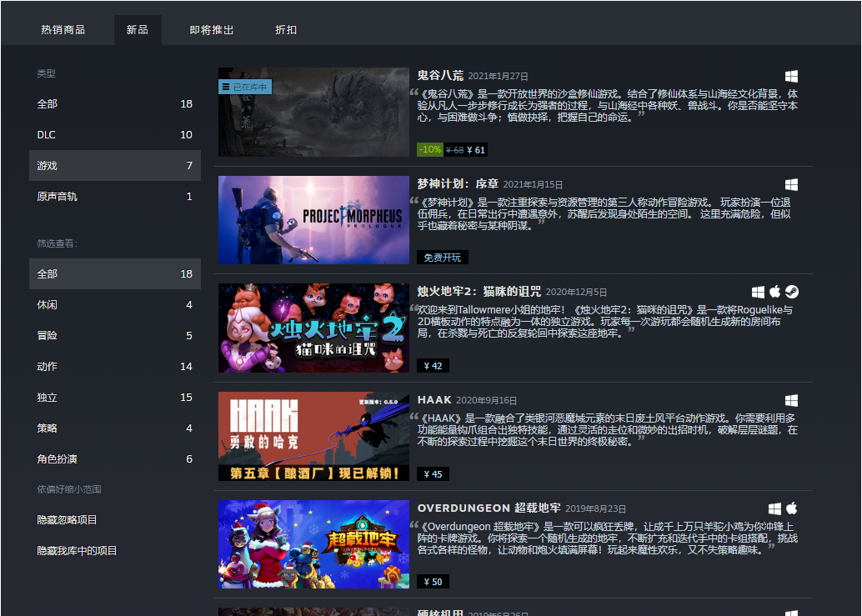Click the release date 2020年9月16日

click(x=487, y=401)
